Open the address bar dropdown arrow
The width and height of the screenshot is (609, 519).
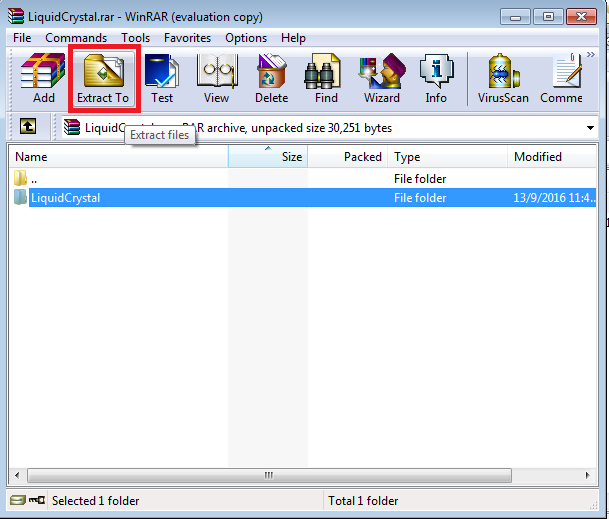click(x=590, y=128)
